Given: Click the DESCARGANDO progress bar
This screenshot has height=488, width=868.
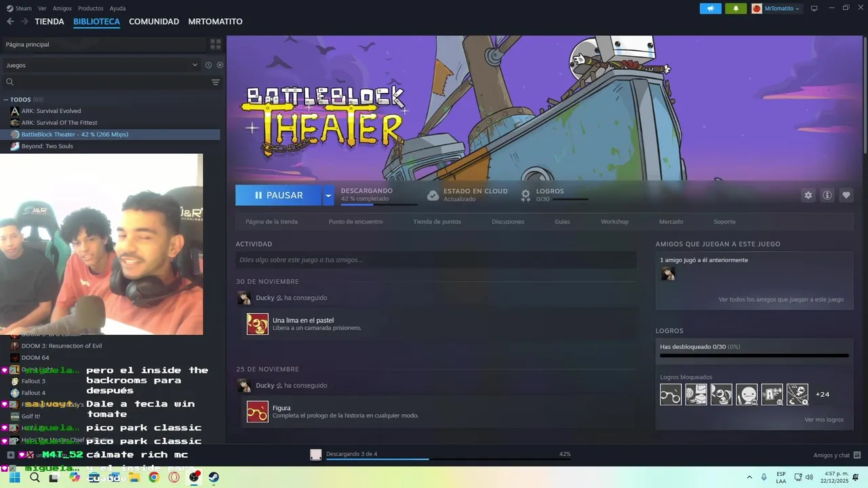Looking at the screenshot, I should point(379,204).
